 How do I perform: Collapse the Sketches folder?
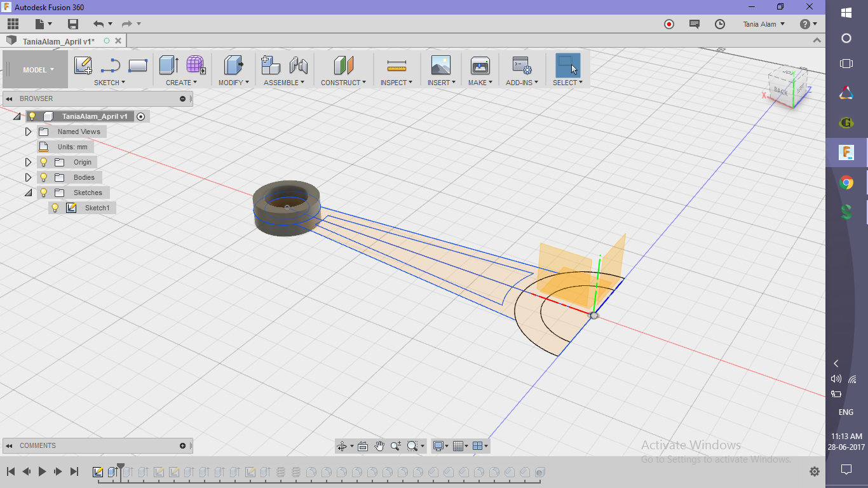28,193
